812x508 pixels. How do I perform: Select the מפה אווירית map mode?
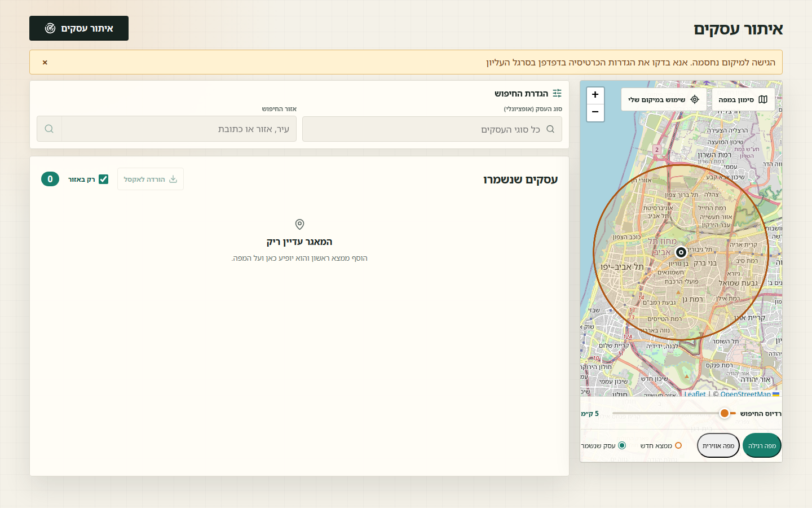pos(718,446)
